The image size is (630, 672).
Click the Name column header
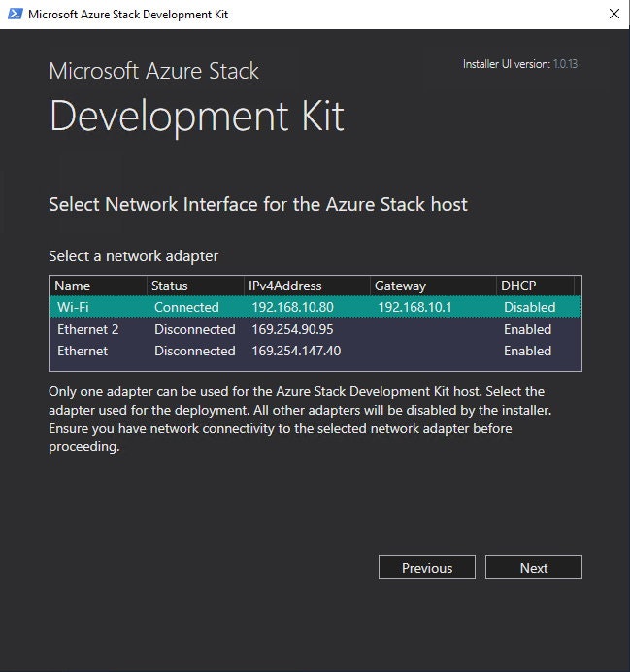pos(73,286)
